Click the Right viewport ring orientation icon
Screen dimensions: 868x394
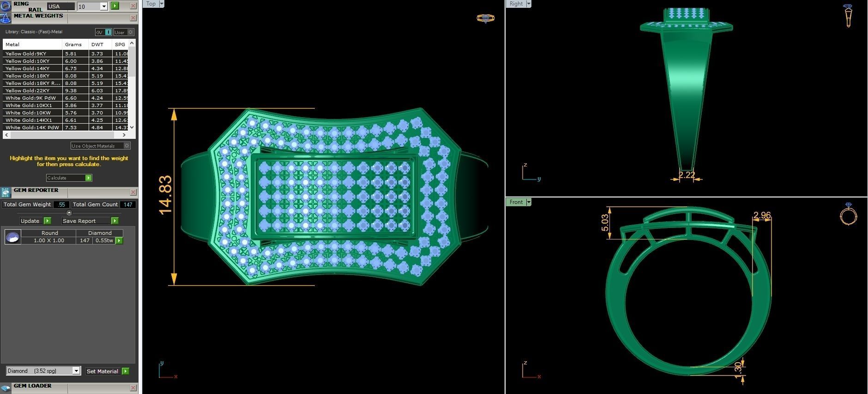tap(848, 15)
